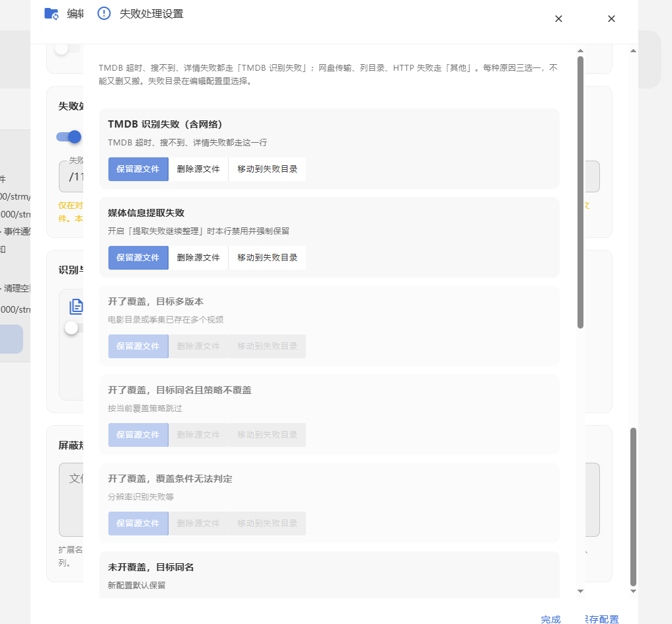Close the 失败处理设置 dialog

tap(558, 19)
